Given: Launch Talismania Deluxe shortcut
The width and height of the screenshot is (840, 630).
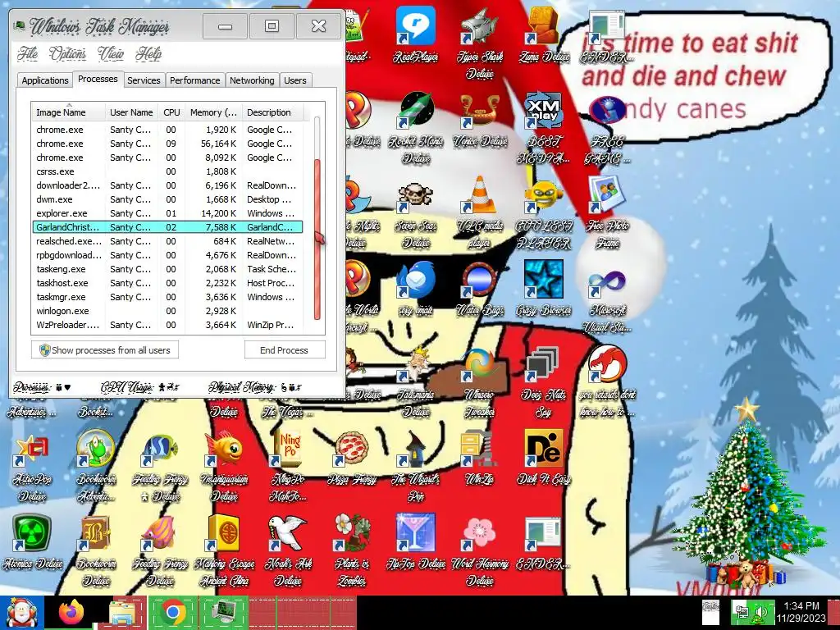Looking at the screenshot, I should click(x=416, y=381).
